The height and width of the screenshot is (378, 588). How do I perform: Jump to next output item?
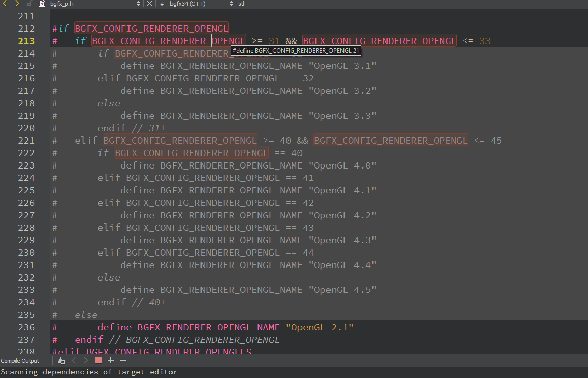(86, 360)
